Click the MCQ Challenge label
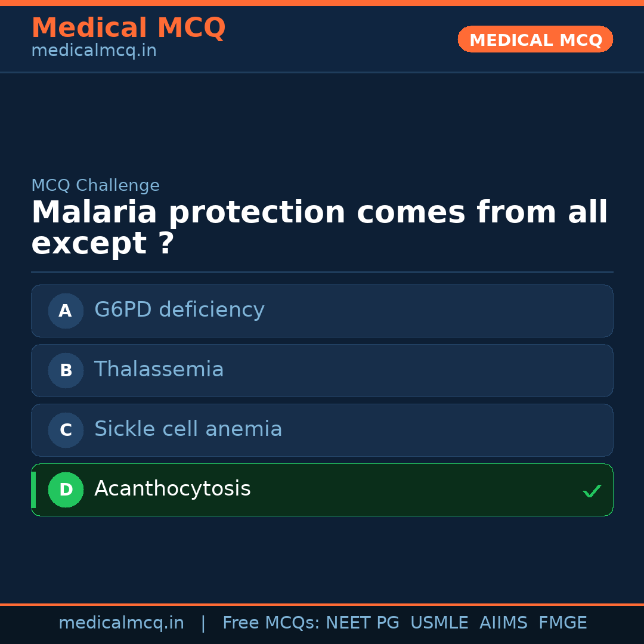644x644 pixels. 95,185
